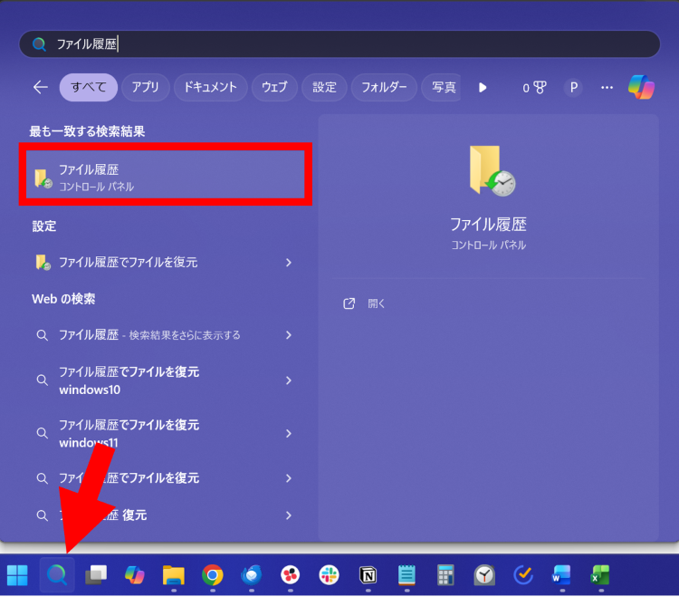Expand chevron for 検索結果をさらに表示する row
This screenshot has width=679, height=616.
point(289,335)
